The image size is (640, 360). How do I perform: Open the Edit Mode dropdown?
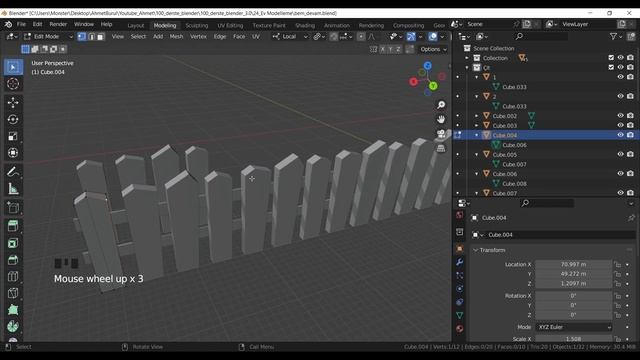point(48,37)
